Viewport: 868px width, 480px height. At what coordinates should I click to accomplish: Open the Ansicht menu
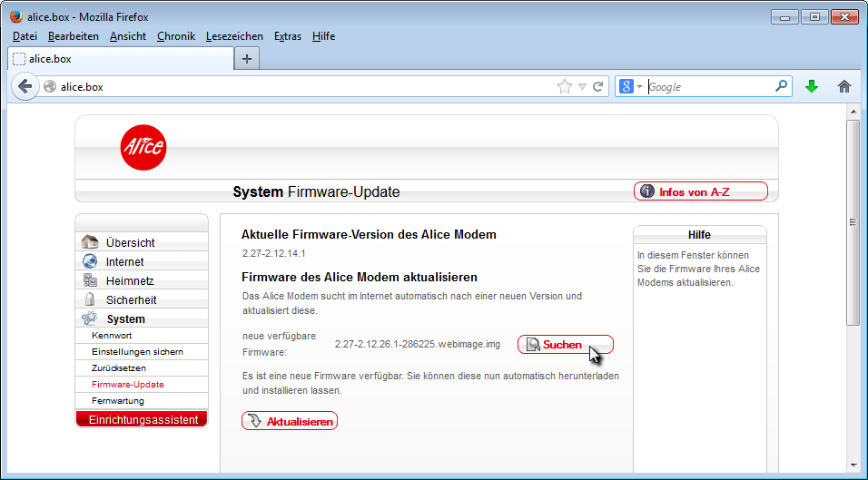coord(128,36)
